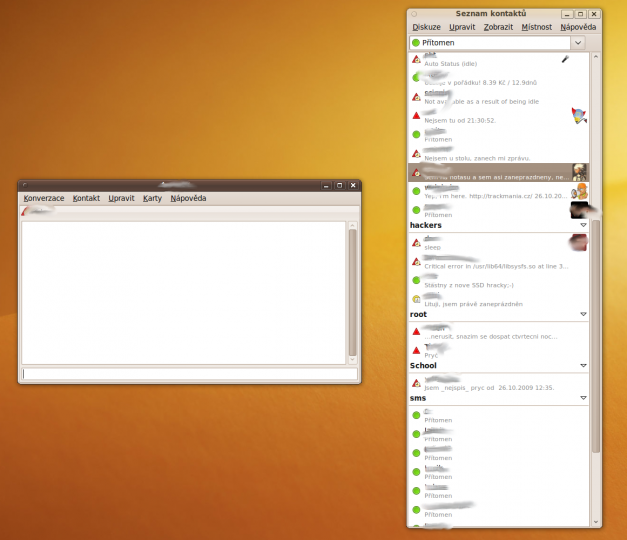Click away icon of 'Nejsem u stolu' contact

tap(416, 154)
